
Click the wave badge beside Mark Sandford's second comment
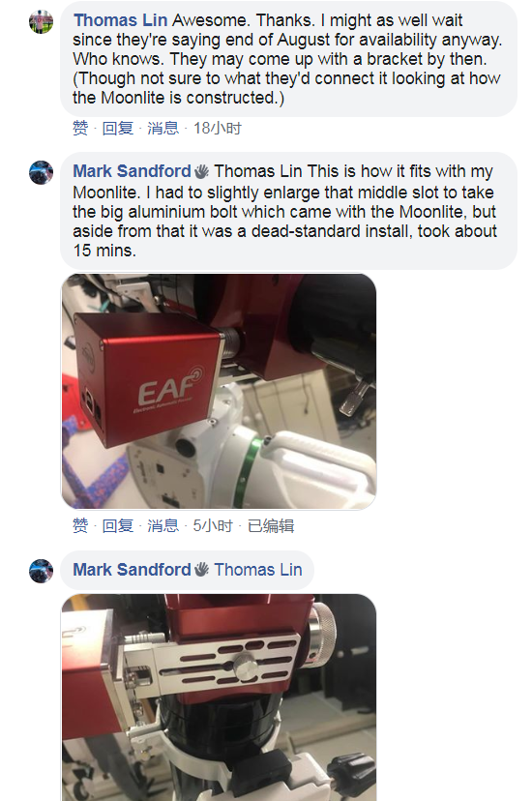click(201, 570)
